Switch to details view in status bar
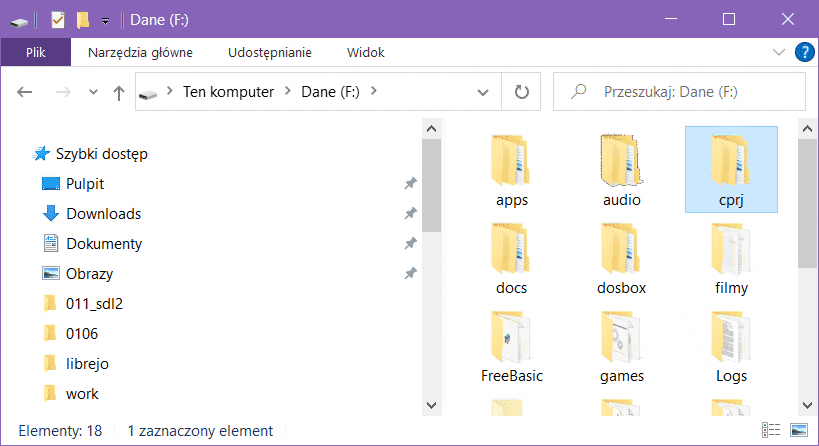The height and width of the screenshot is (446, 819). pyautogui.click(x=772, y=431)
